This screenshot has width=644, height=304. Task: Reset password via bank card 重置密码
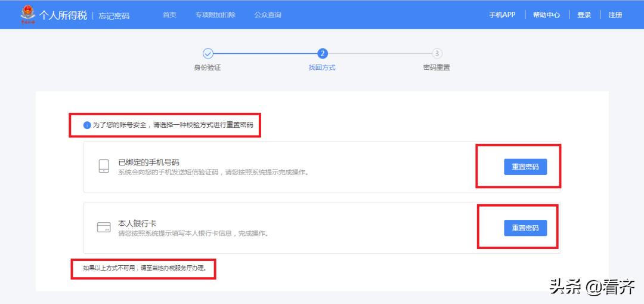click(x=525, y=228)
